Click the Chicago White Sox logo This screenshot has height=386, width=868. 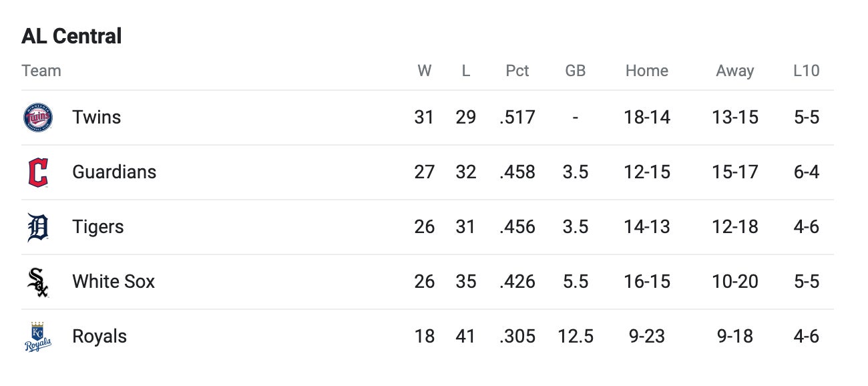tap(37, 282)
